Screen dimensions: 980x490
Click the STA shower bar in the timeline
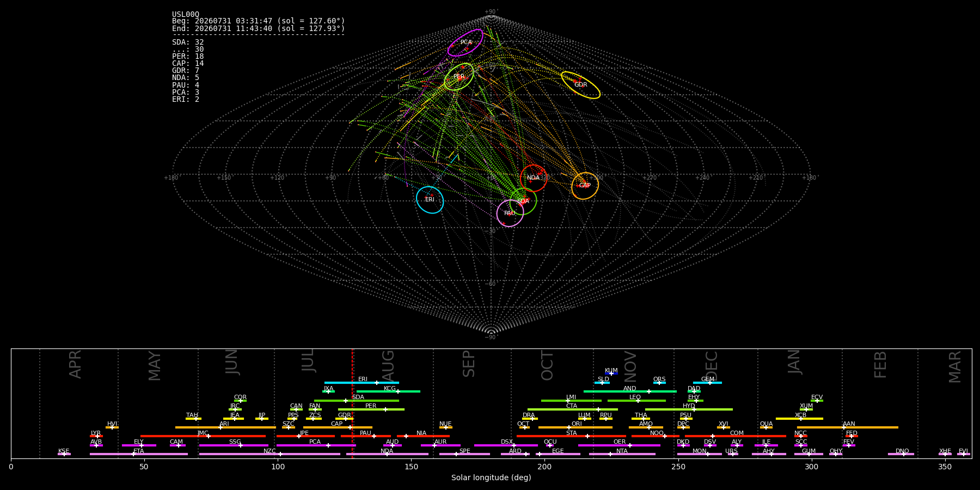click(x=571, y=436)
